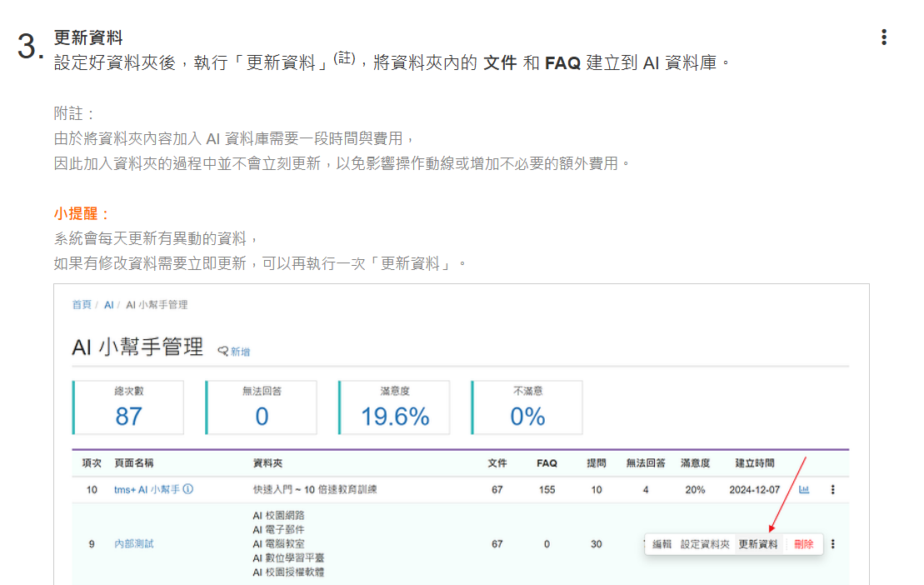Click the 無法回答 0 statistic card
924x585 pixels.
click(262, 407)
